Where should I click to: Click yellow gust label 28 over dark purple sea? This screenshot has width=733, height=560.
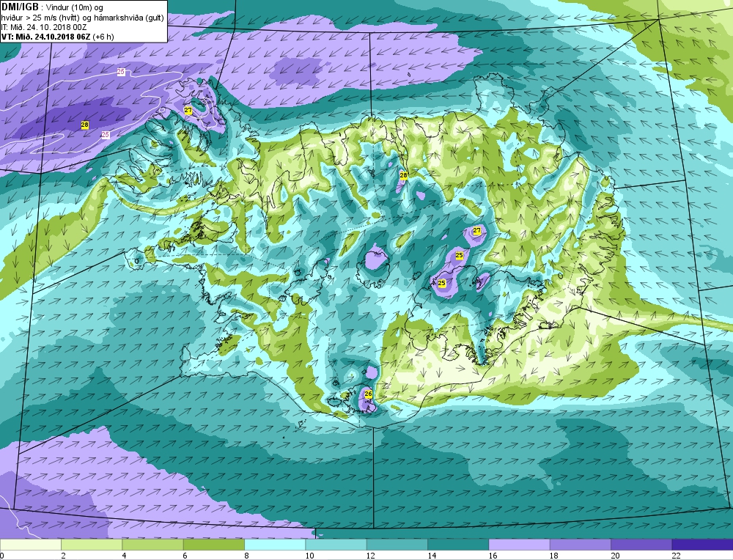coord(84,125)
